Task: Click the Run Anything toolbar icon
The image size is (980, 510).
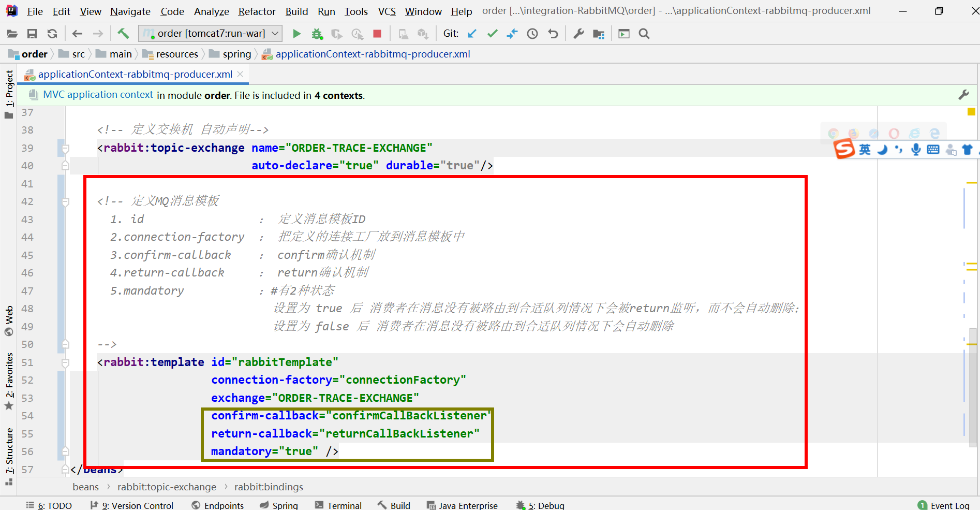Action: pos(624,34)
